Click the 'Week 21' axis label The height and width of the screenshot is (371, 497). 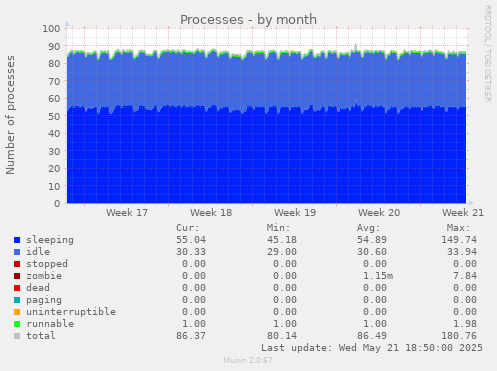[x=463, y=213]
